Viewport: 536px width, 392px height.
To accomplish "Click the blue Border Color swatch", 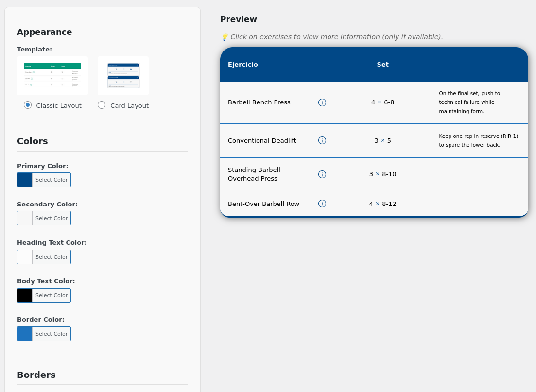I will click(25, 334).
